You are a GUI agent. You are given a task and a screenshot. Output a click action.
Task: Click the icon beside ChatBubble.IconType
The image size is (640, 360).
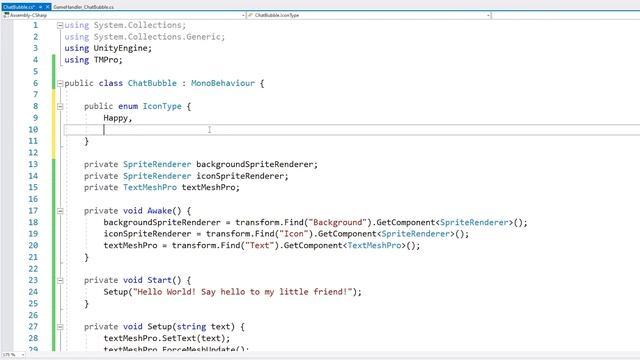point(251,15)
